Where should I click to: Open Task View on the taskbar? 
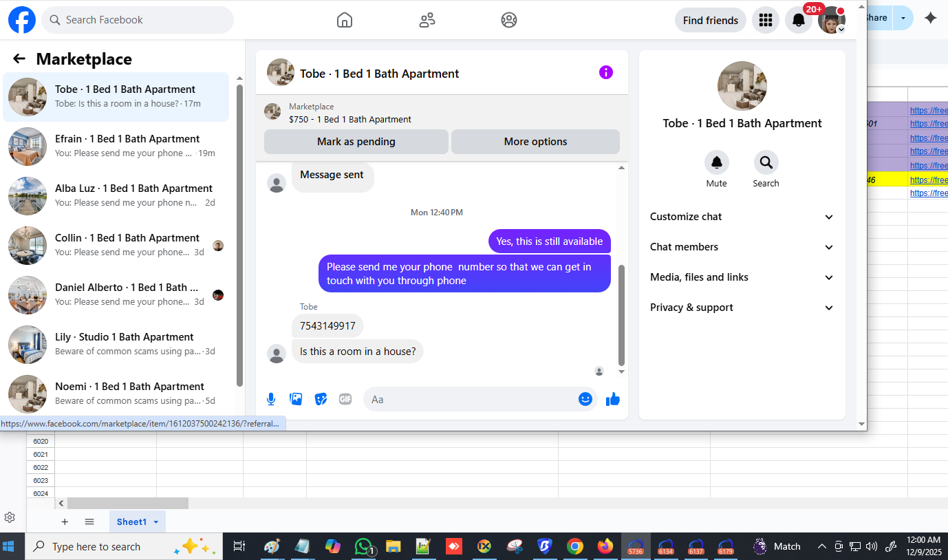(239, 546)
